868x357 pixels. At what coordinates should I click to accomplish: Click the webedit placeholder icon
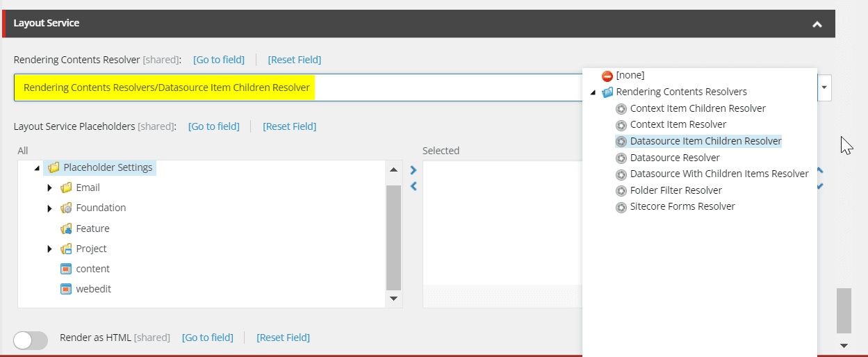66,289
